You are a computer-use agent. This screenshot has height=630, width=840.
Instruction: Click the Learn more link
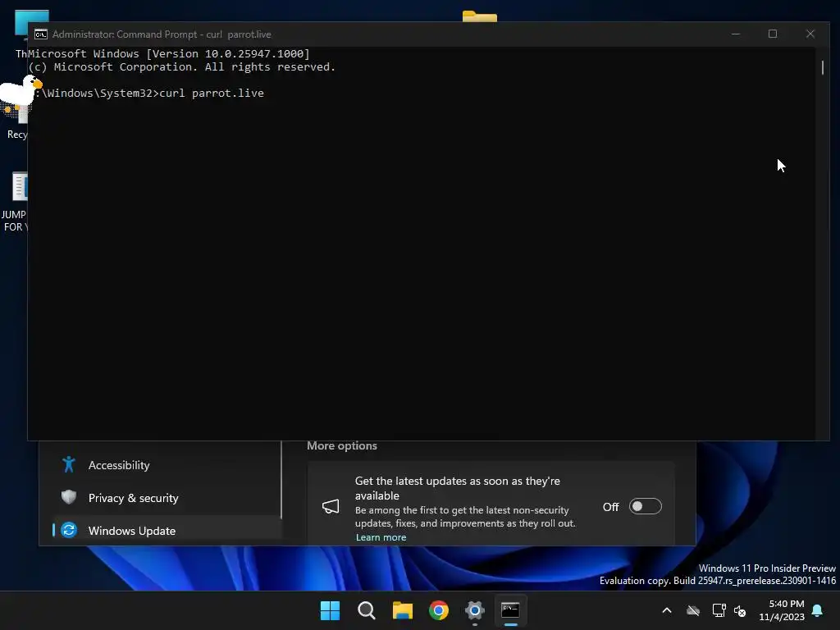[381, 537]
